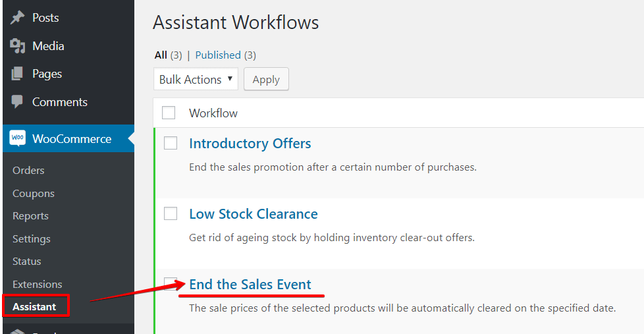Click the Media library icon
Screen dimensions: 644x334
pos(17,46)
